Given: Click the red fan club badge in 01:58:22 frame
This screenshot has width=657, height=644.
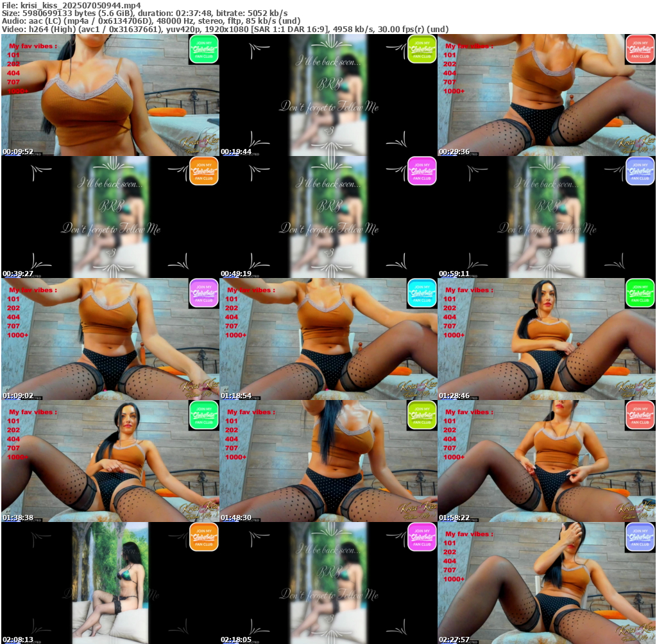Looking at the screenshot, I should (640, 415).
